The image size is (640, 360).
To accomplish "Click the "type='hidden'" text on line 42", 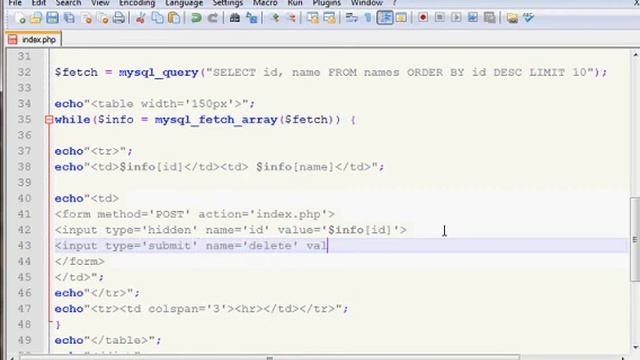I will point(152,230).
